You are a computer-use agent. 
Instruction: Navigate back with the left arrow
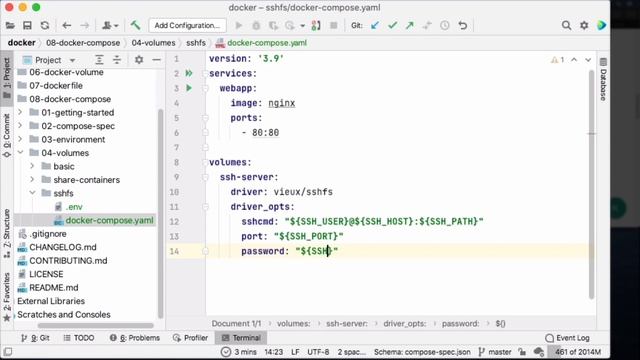point(67,25)
